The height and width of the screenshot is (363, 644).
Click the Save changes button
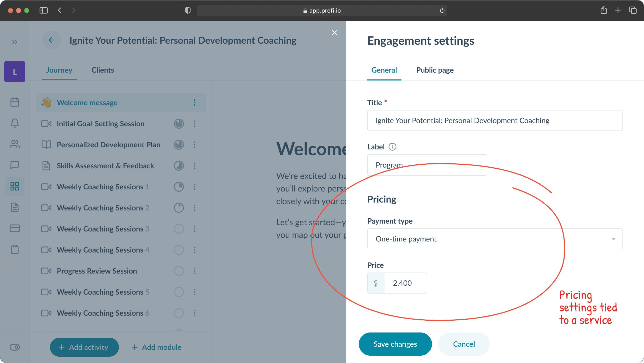tap(395, 344)
